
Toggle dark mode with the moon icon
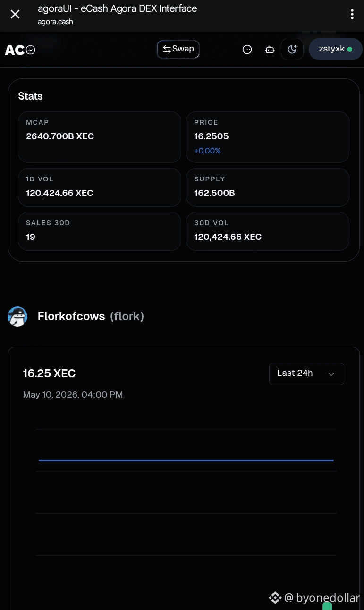pyautogui.click(x=292, y=49)
